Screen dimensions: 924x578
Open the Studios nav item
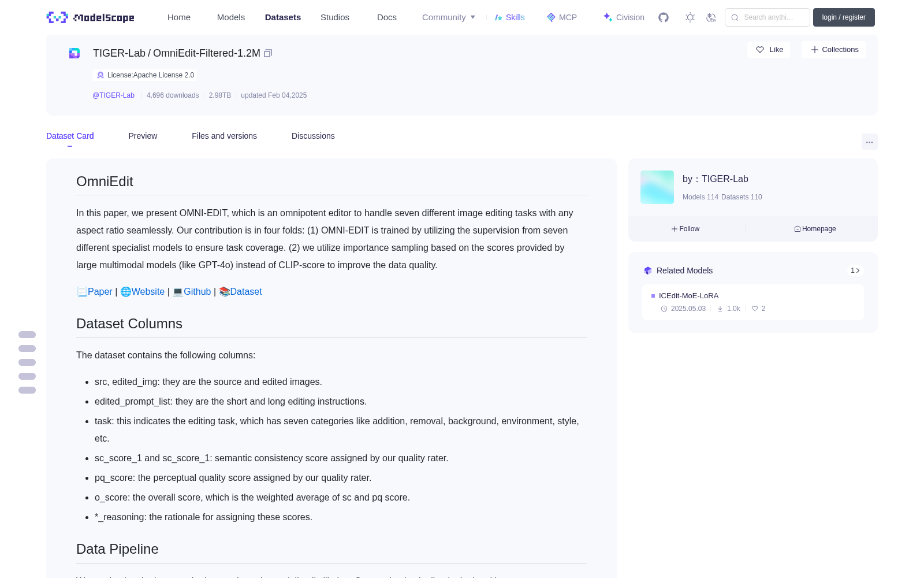click(x=335, y=17)
